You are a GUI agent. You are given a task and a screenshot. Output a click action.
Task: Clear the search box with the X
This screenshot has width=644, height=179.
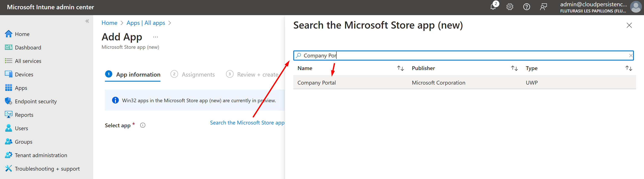[x=631, y=56]
